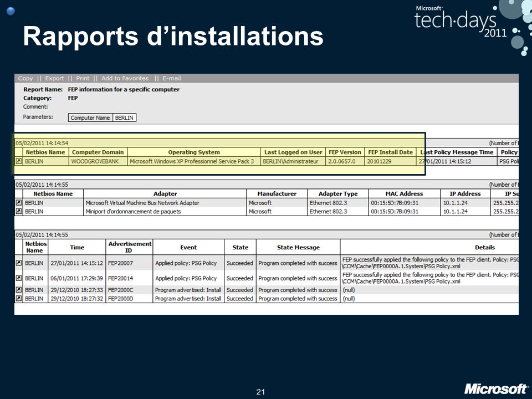
Task: Open the drill-down icon beside WOODGROVEBANK row
Action: (x=19, y=161)
